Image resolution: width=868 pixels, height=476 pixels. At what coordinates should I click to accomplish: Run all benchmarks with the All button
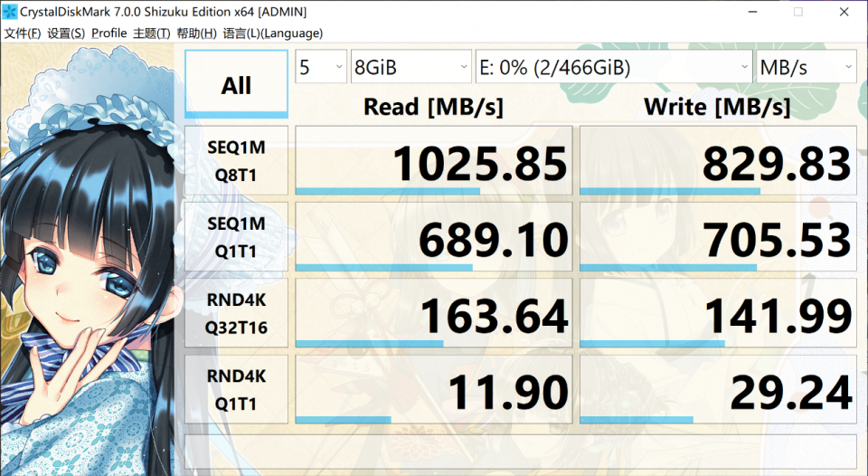click(236, 84)
